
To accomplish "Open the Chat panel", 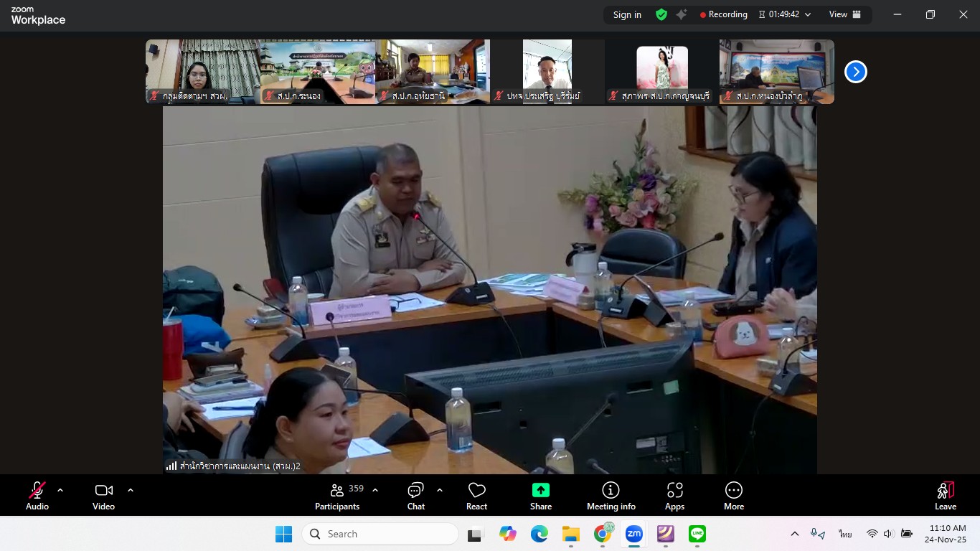I will pos(416,495).
